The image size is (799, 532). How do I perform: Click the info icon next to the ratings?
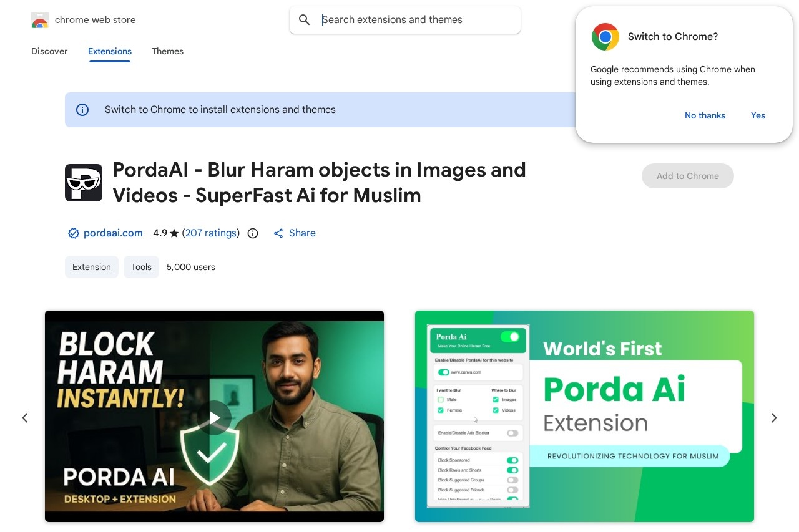point(252,233)
